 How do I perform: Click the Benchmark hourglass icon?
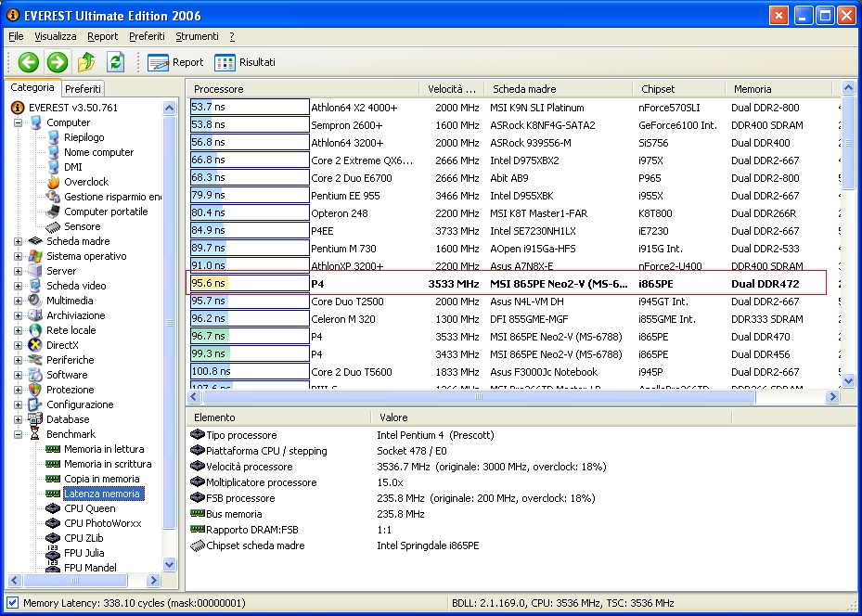[35, 434]
